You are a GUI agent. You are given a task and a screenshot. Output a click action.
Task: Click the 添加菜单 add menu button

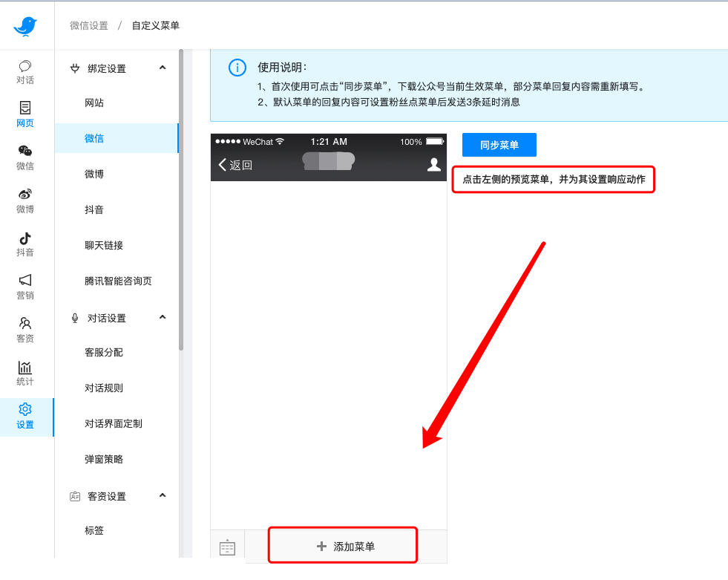(x=342, y=544)
